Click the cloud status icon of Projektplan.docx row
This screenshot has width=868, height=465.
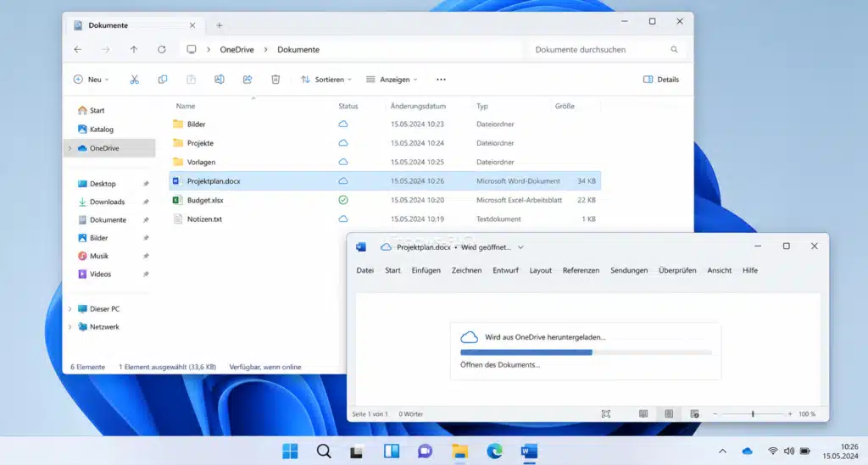tap(343, 180)
